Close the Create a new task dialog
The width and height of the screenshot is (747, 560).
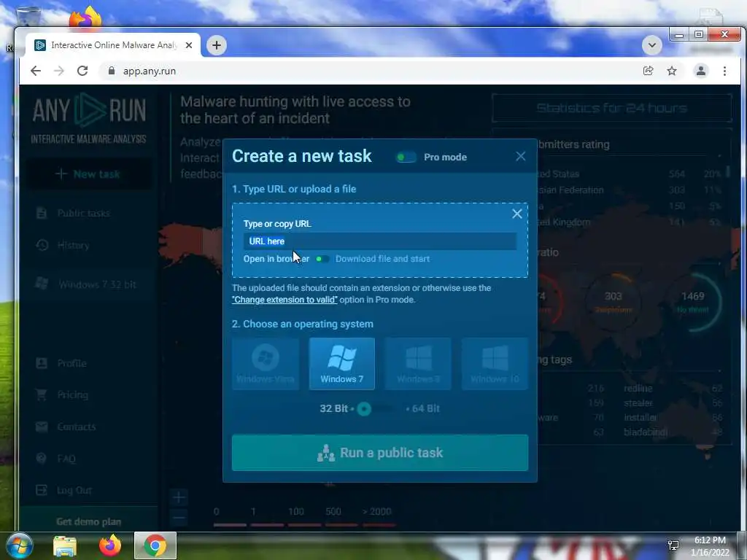520,156
